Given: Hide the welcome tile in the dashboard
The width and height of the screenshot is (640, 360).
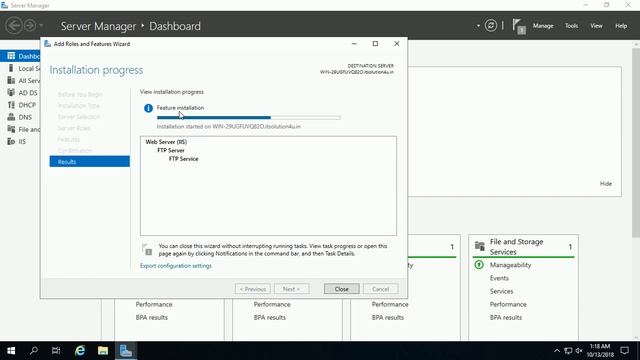Looking at the screenshot, I should [606, 184].
